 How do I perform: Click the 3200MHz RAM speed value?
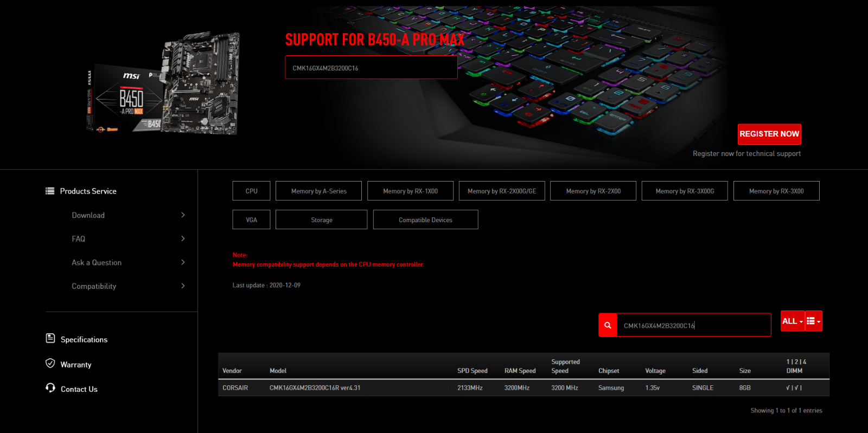517,388
